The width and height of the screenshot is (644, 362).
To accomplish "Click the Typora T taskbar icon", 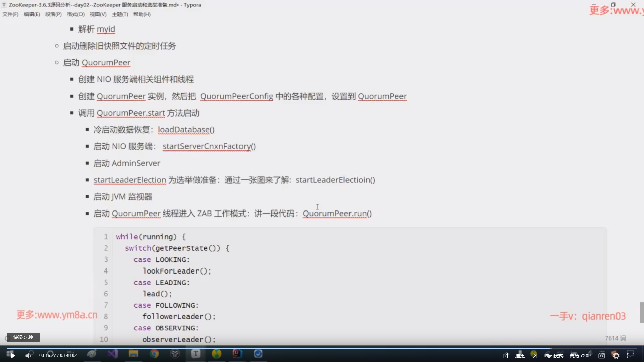I will click(196, 354).
